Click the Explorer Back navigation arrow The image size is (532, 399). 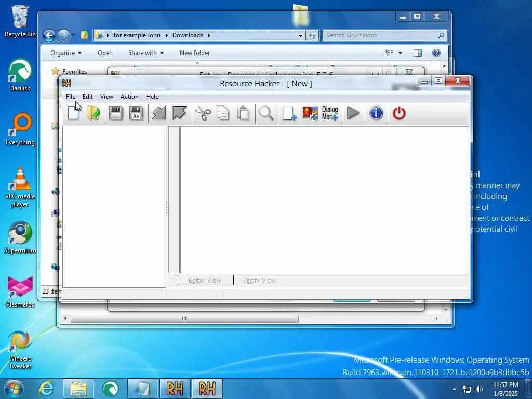tap(49, 35)
